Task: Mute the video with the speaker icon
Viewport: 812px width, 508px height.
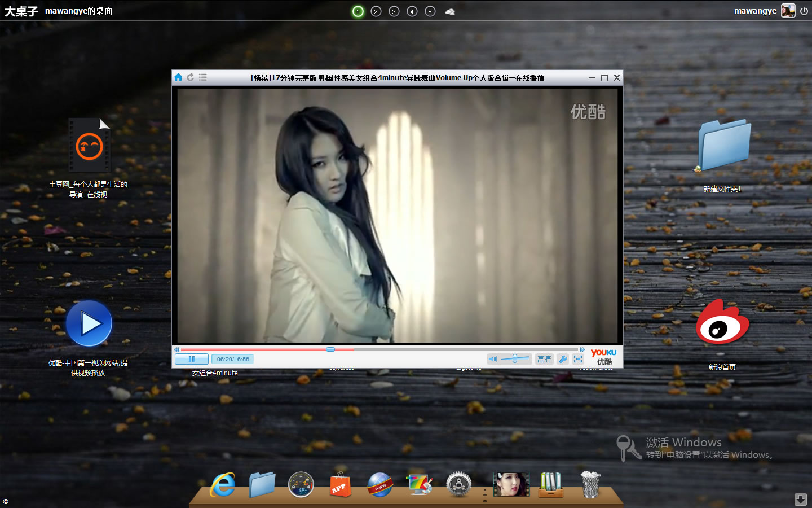Action: click(x=493, y=359)
